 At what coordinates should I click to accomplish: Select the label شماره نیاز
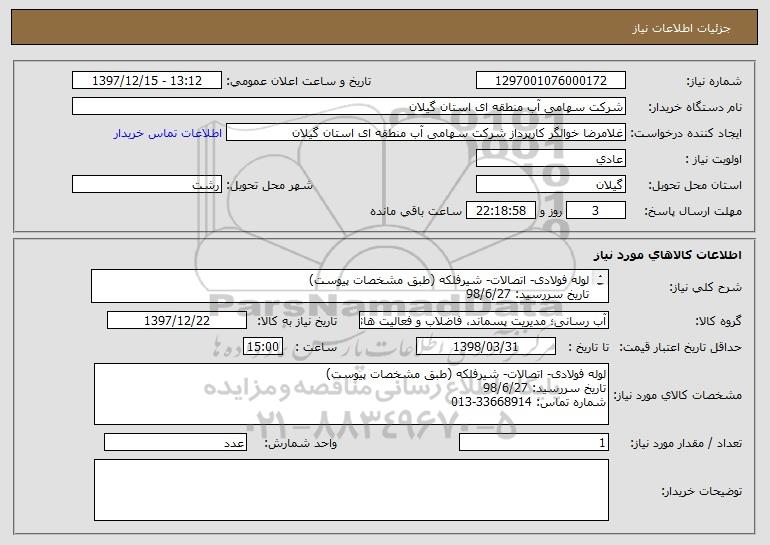point(716,81)
